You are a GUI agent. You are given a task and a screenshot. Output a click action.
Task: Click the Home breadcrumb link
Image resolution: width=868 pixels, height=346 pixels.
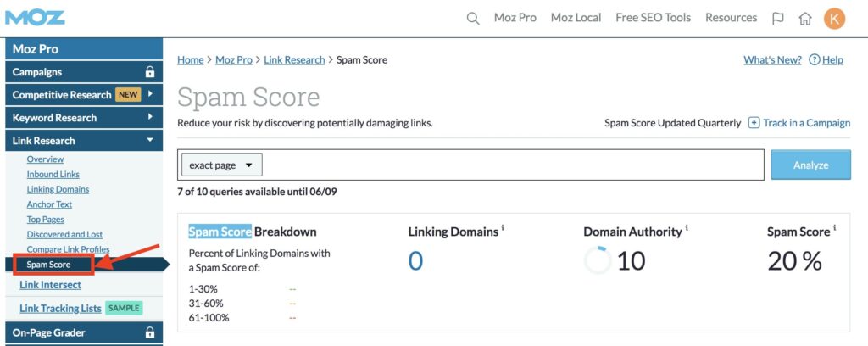[x=191, y=60]
